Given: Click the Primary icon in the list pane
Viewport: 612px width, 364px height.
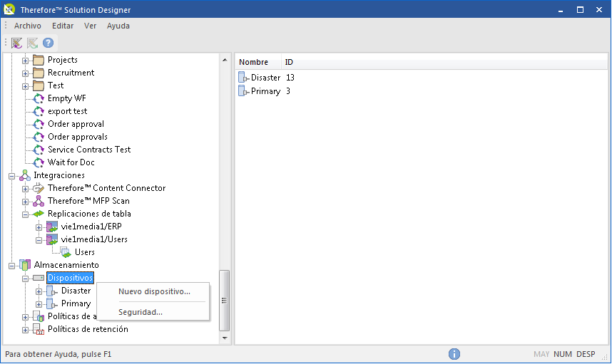Looking at the screenshot, I should click(x=243, y=91).
